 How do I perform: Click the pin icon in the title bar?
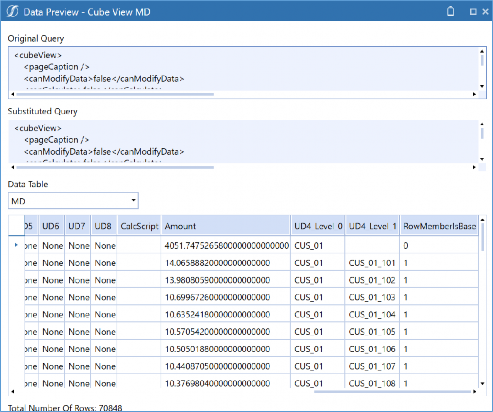coord(450,12)
